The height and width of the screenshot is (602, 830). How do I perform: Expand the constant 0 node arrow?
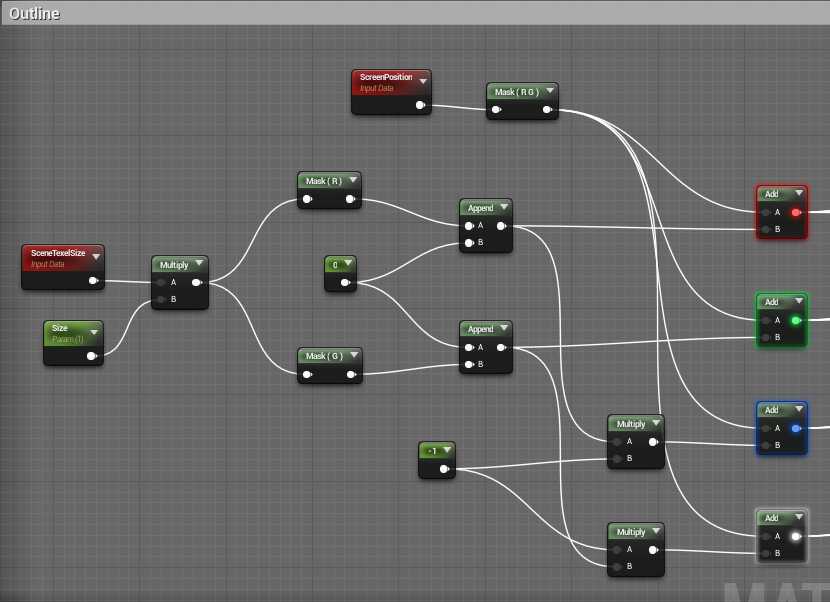348,263
